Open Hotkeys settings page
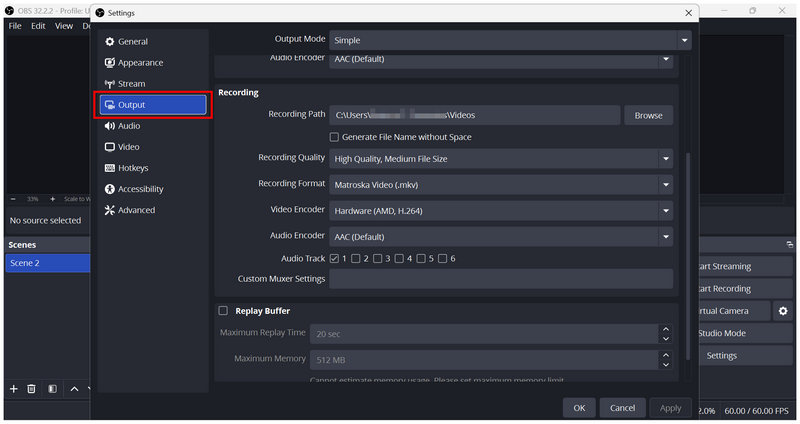Image resolution: width=800 pixels, height=424 pixels. (x=153, y=168)
